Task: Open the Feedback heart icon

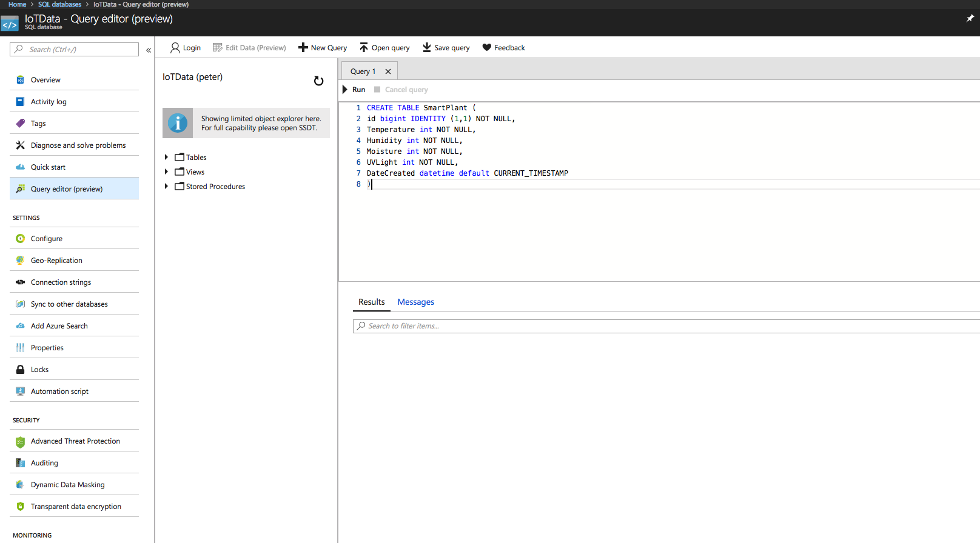Action: click(x=503, y=48)
